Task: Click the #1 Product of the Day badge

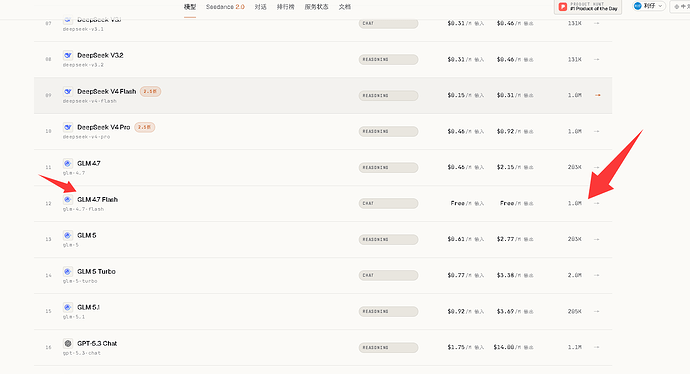Action: tap(588, 7)
